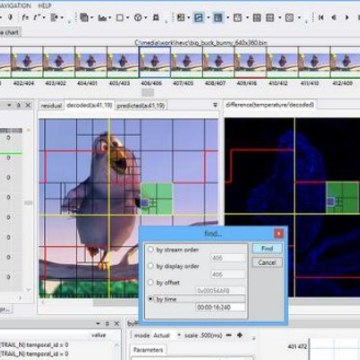Open tab list dropdown arrow above decoded view
360x360 pixels.
coord(215,105)
